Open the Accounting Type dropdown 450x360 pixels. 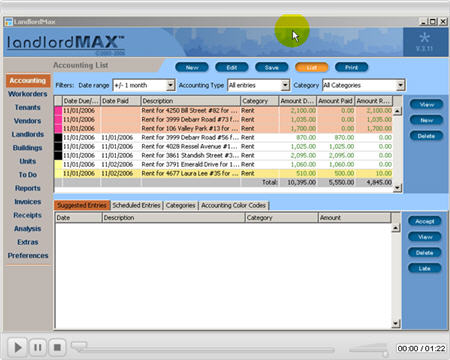tap(285, 85)
